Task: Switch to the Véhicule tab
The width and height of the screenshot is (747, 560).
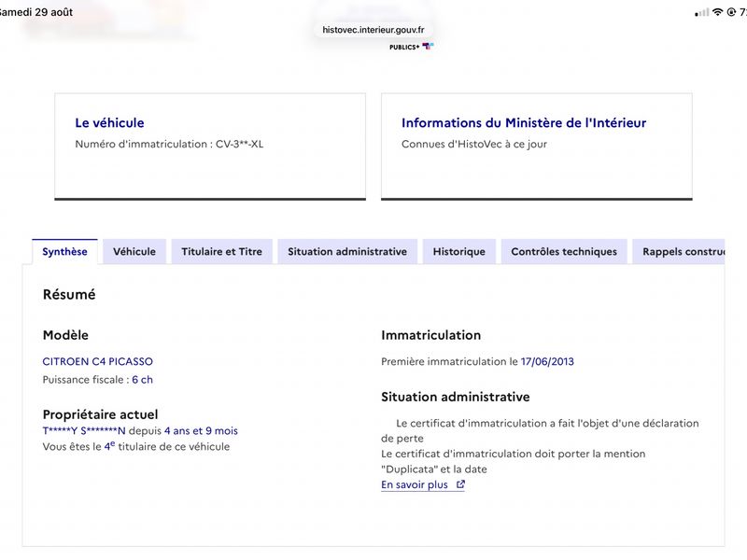Action: click(134, 251)
